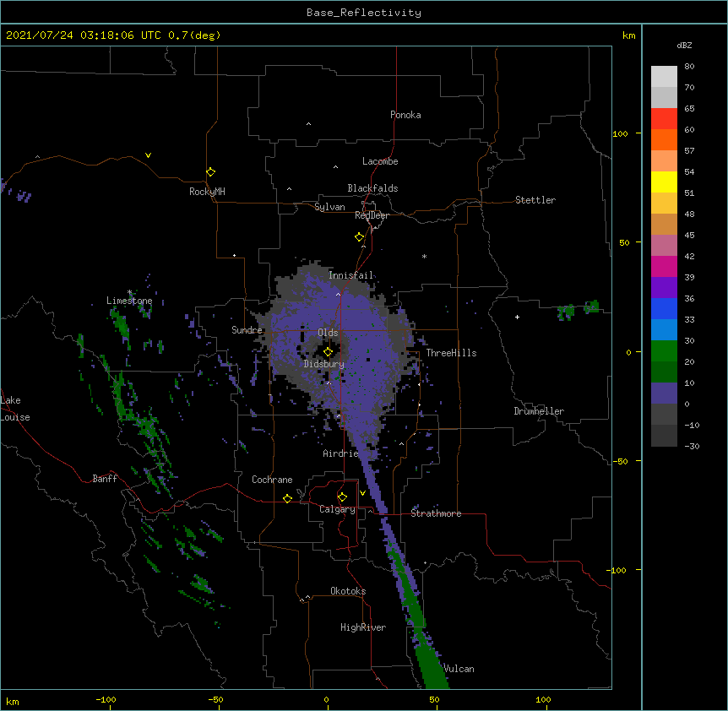Click the Airdrie city label

pos(340,453)
